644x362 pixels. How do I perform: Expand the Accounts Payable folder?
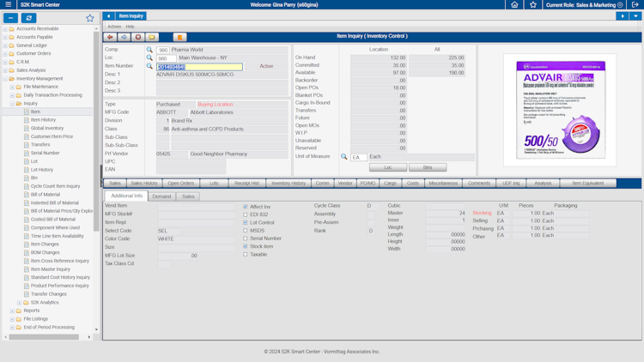point(5,37)
